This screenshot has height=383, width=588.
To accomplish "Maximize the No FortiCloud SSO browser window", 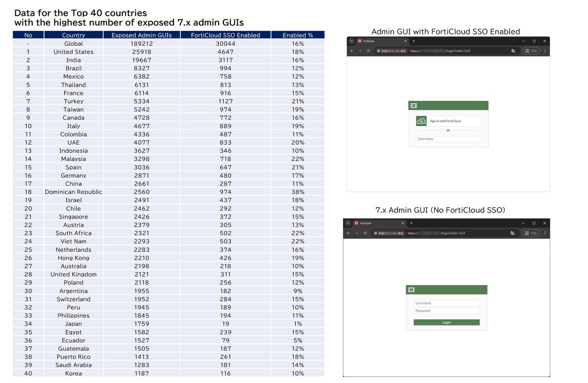I will pyautogui.click(x=534, y=223).
